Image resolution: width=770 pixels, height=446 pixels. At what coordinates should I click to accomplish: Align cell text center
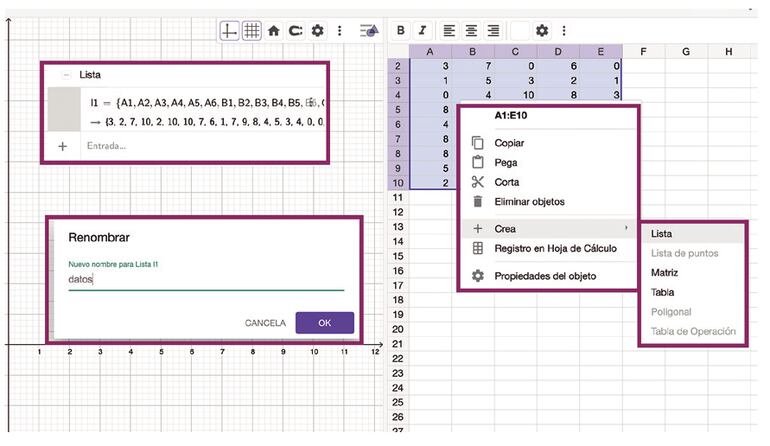click(x=471, y=30)
